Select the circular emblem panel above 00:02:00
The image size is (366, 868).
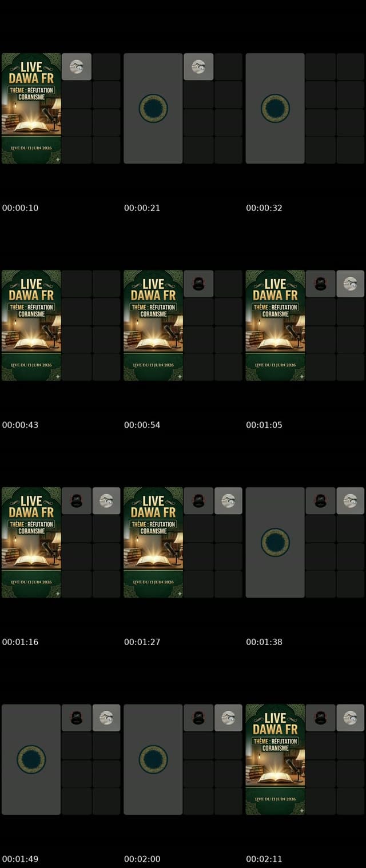[x=153, y=759]
